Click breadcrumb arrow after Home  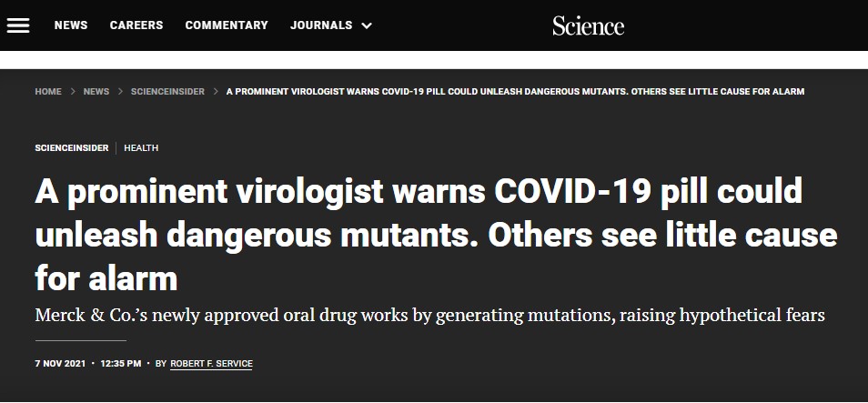(x=72, y=92)
